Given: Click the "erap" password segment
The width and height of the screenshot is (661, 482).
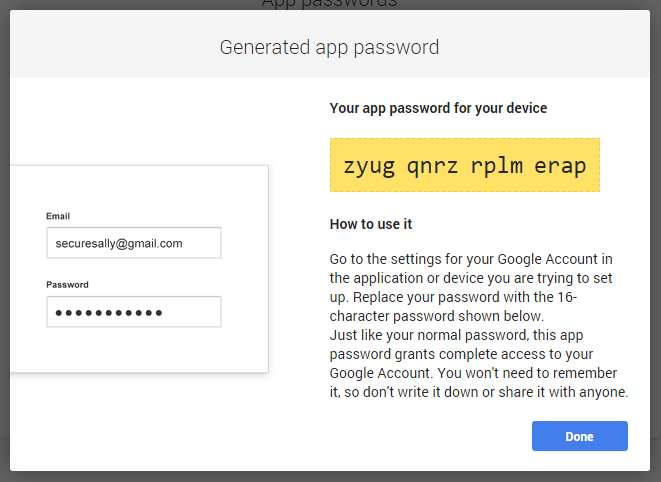Looking at the screenshot, I should click(560, 165).
